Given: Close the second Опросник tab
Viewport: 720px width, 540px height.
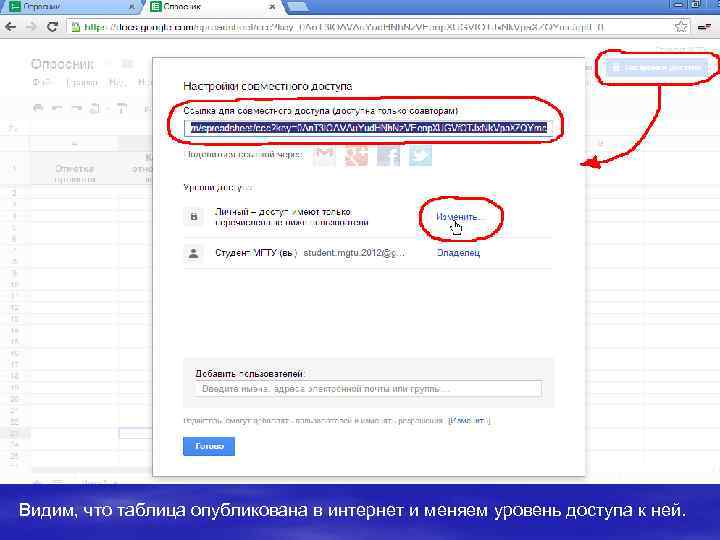Looking at the screenshot, I should click(x=272, y=7).
